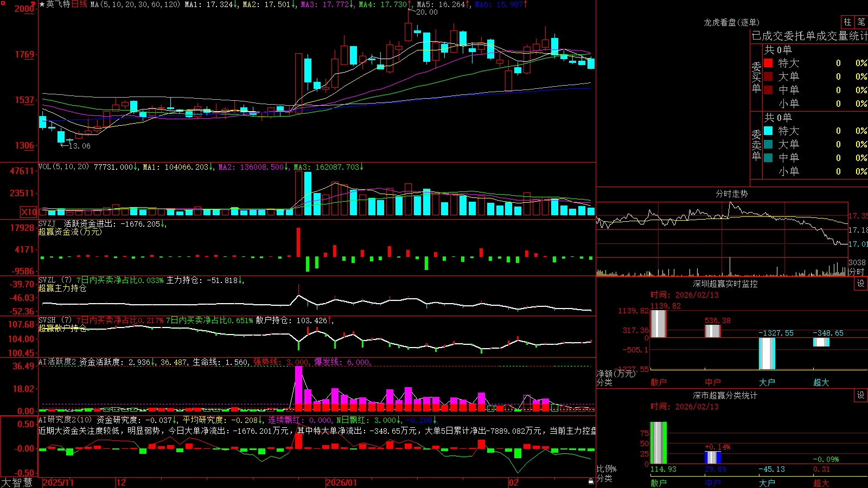Click the lock icon at chart corner

pyautogui.click(x=591, y=481)
